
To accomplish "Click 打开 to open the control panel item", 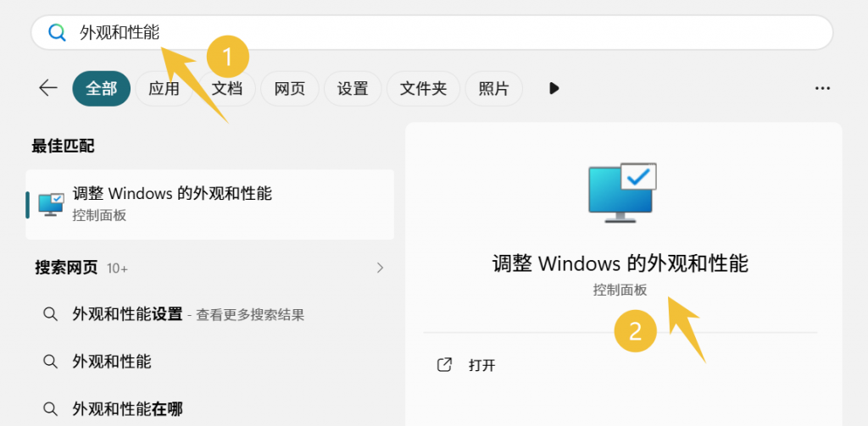I will 482,365.
